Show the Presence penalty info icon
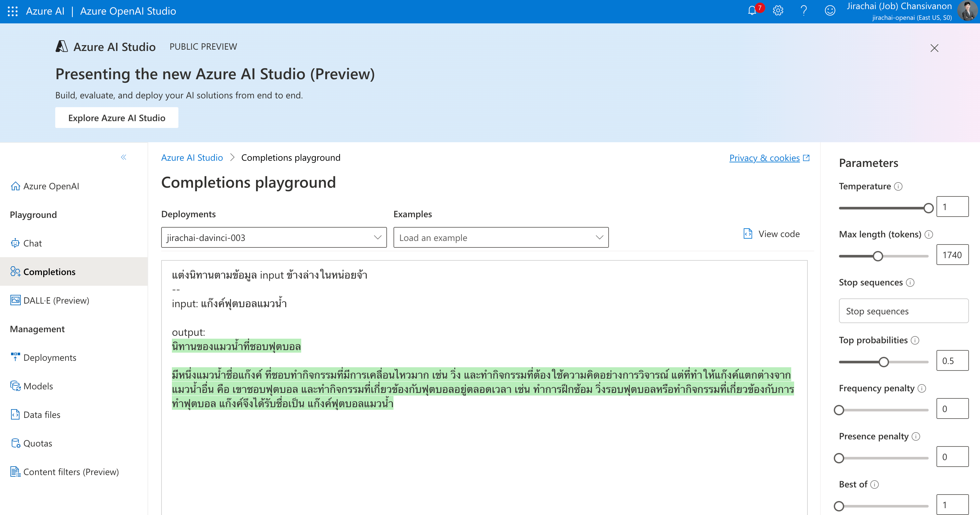The image size is (980, 515). click(x=916, y=436)
